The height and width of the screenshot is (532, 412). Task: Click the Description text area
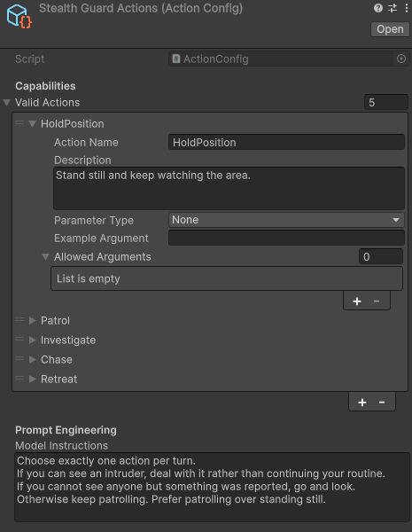tap(229, 188)
